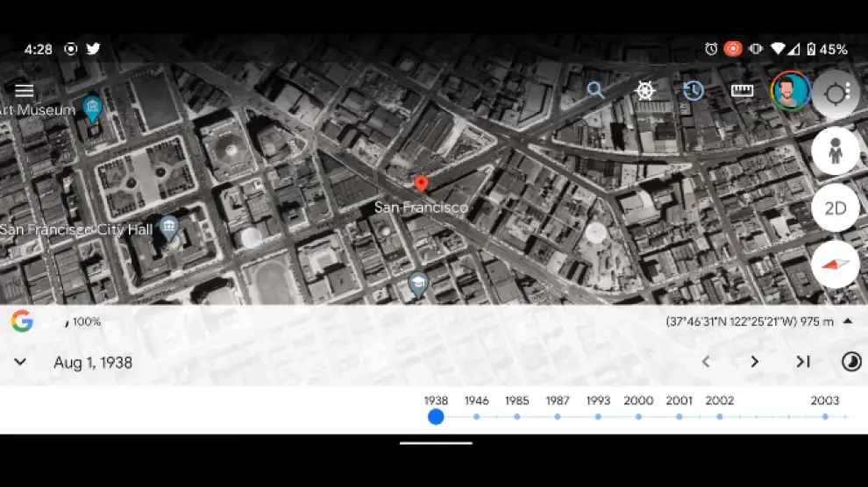Tap the search magnifier icon
The width and height of the screenshot is (868, 487).
pos(595,90)
